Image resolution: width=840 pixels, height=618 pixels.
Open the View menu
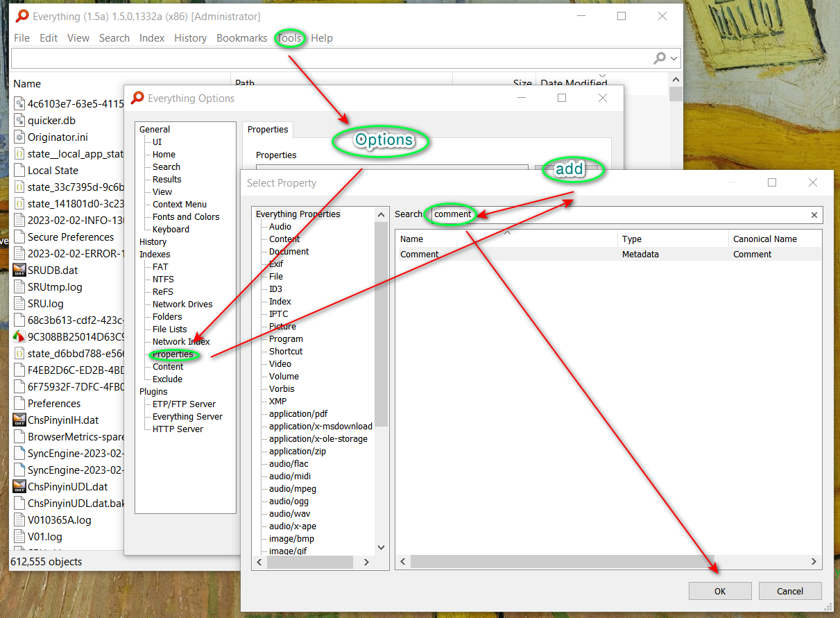click(x=78, y=38)
